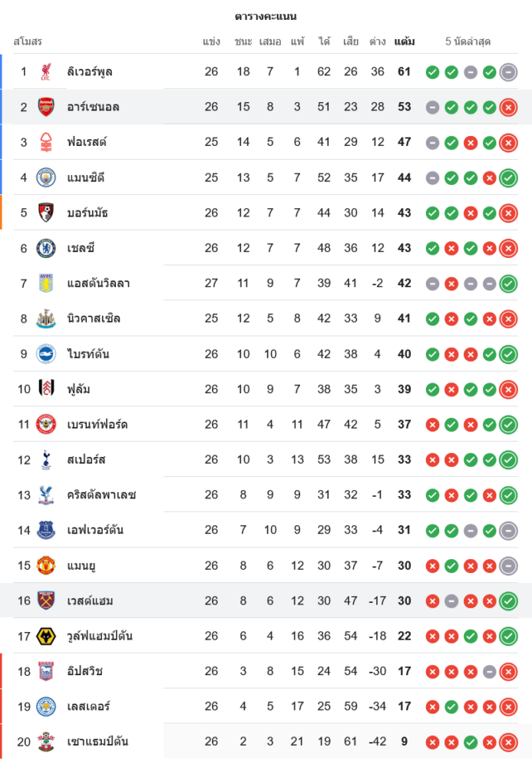The image size is (532, 768).
Task: Open the Manchester City crest icon
Action: click(x=46, y=178)
